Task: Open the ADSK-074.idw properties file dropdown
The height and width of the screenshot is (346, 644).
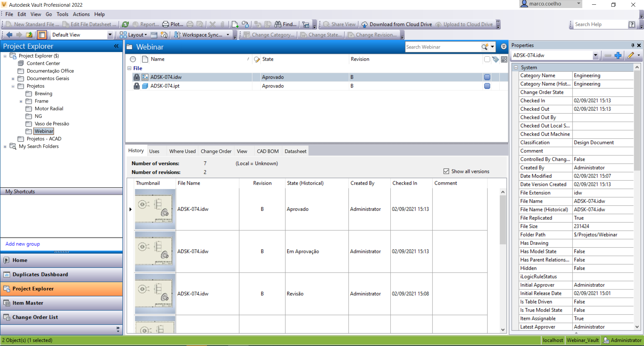Action: (595, 55)
